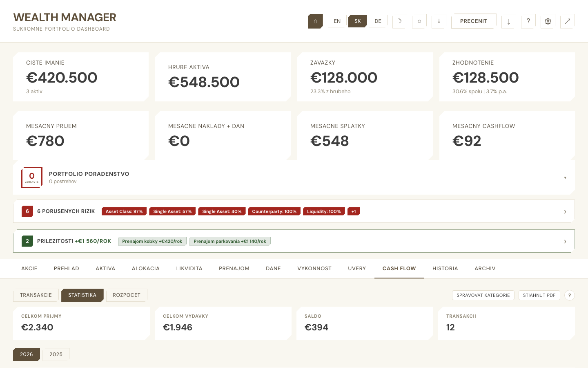Image resolution: width=588 pixels, height=368 pixels.
Task: Enable dark mode via the moon icon
Action: (399, 21)
